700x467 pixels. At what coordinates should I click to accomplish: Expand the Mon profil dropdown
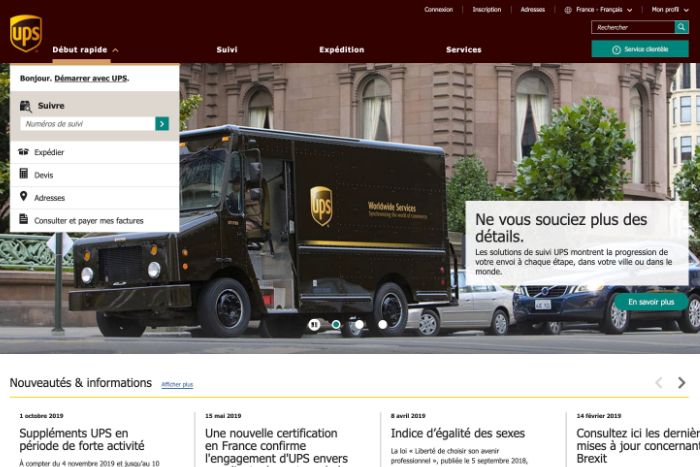[x=669, y=10]
